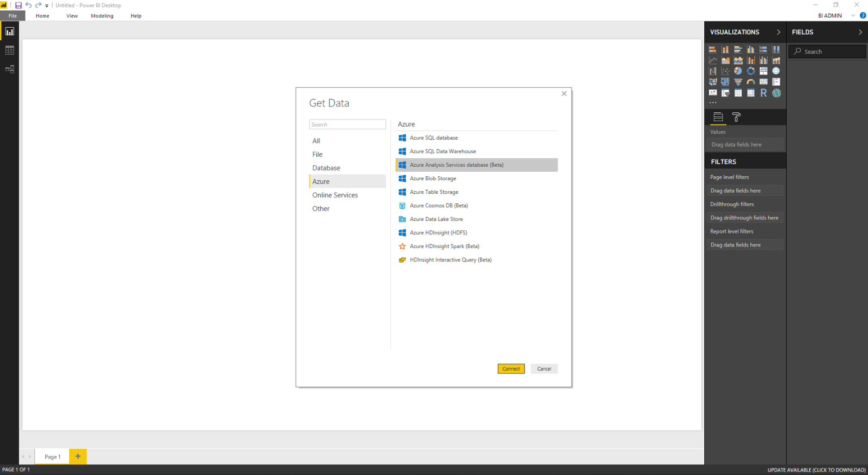The height and width of the screenshot is (475, 868).
Task: Select the Gauge visualization
Action: click(x=751, y=82)
